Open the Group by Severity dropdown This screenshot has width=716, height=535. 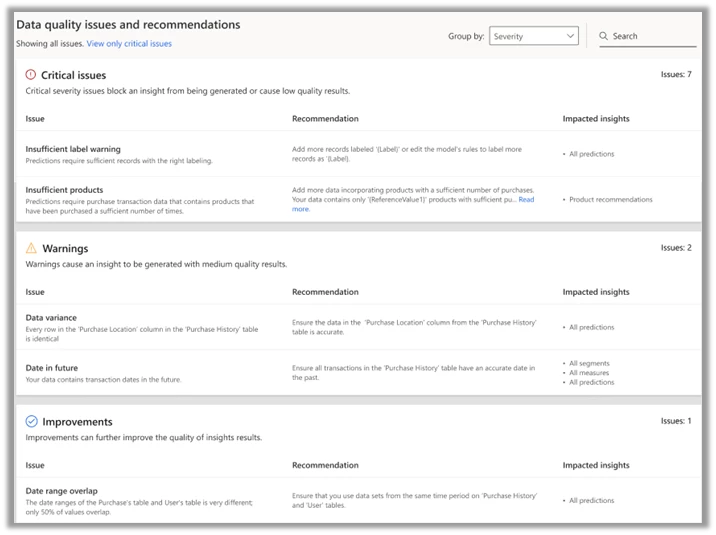pos(533,36)
